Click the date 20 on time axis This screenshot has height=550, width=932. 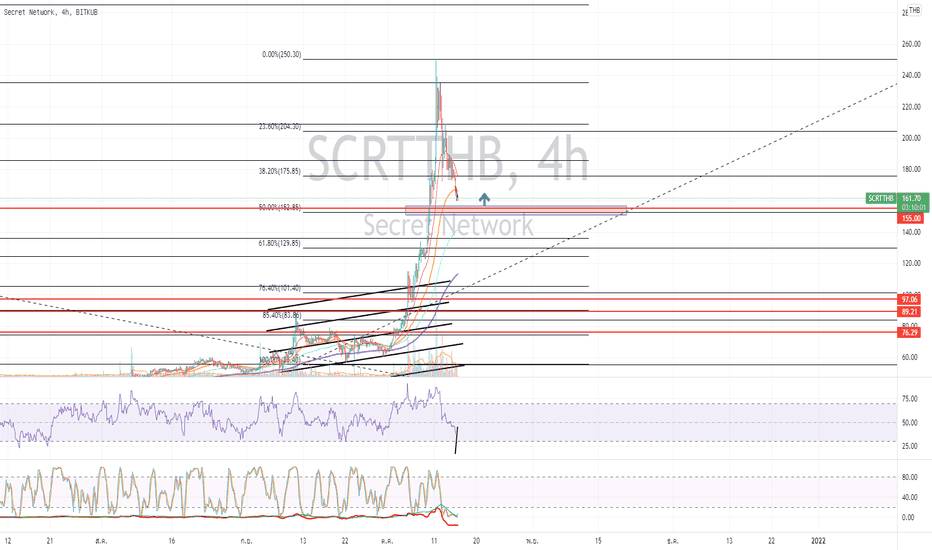tap(476, 541)
